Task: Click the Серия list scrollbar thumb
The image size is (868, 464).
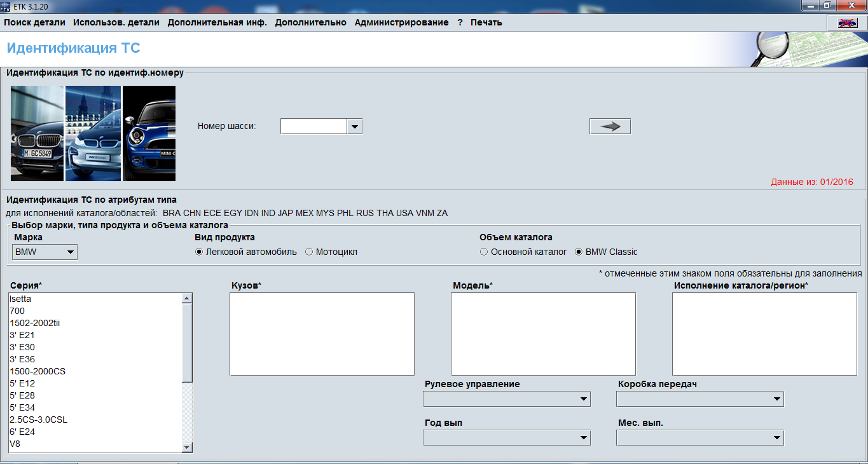Action: 187,343
